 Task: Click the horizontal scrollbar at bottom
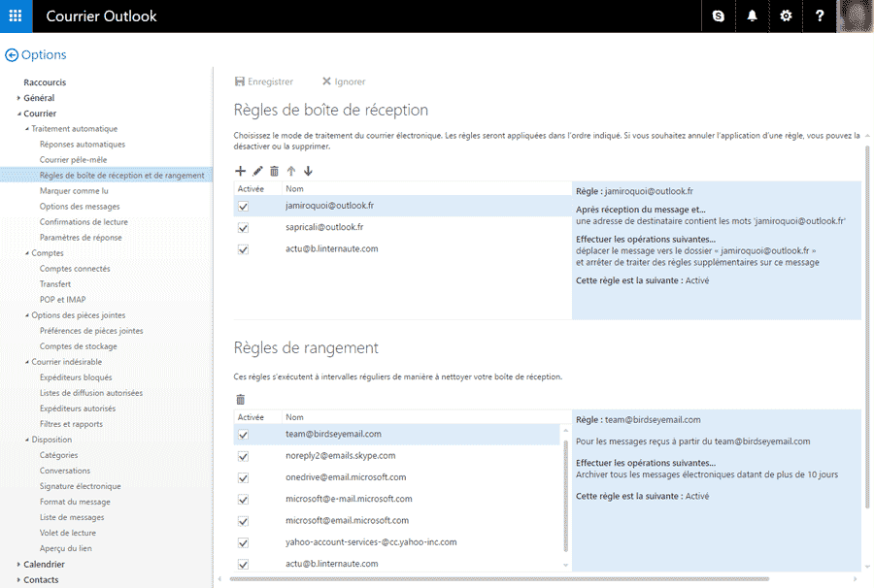click(x=499, y=579)
